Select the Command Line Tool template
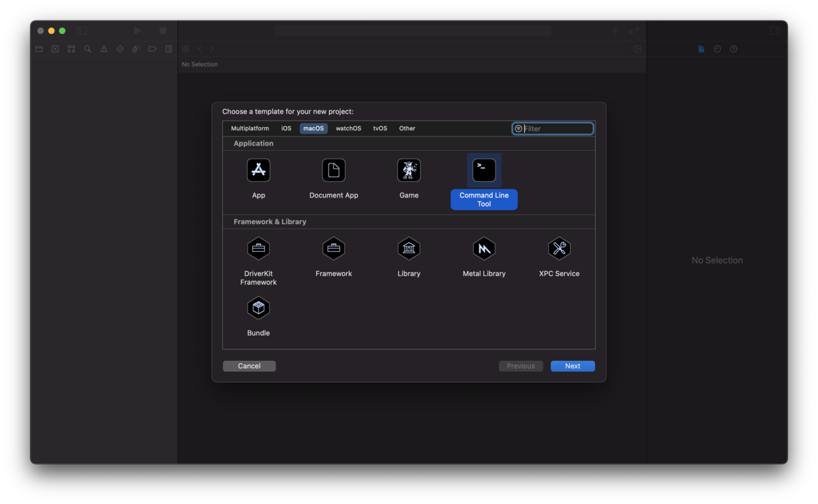The width and height of the screenshot is (818, 504). pyautogui.click(x=484, y=170)
